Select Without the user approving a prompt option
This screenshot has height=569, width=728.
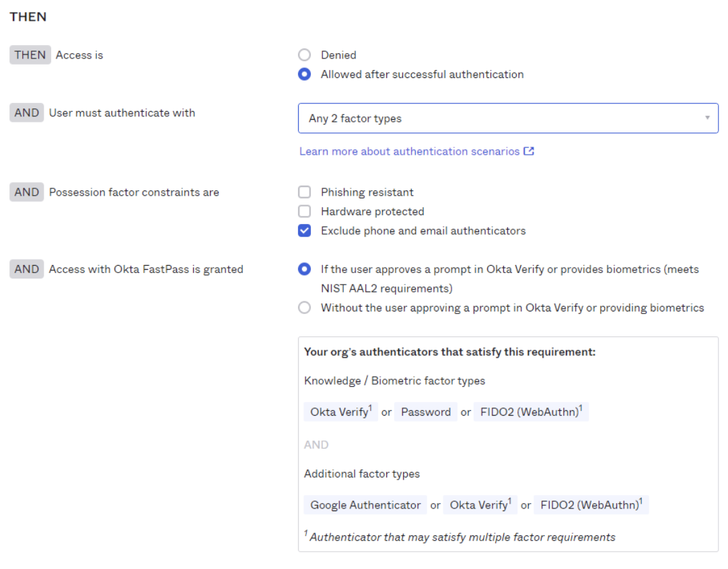tap(305, 308)
